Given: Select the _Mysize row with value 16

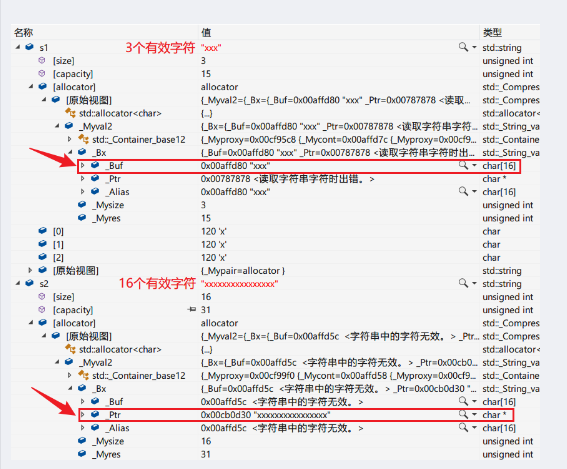Looking at the screenshot, I should pyautogui.click(x=276, y=441).
